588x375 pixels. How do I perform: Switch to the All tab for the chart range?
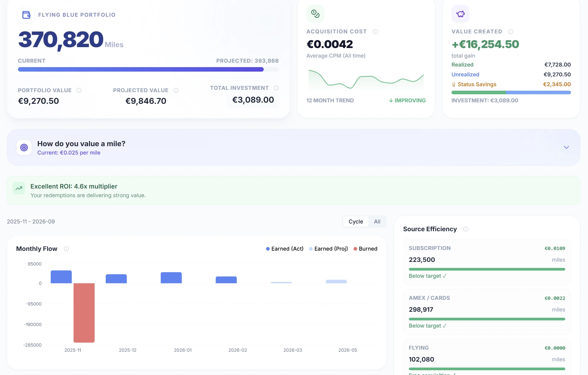pyautogui.click(x=377, y=222)
